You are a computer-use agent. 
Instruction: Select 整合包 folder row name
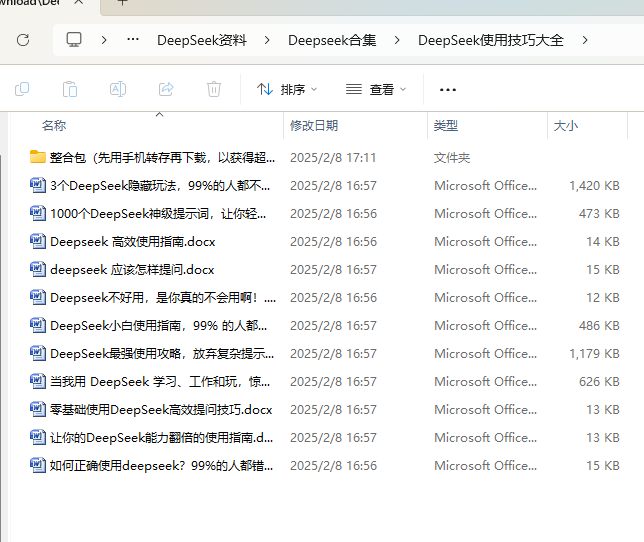coord(162,158)
